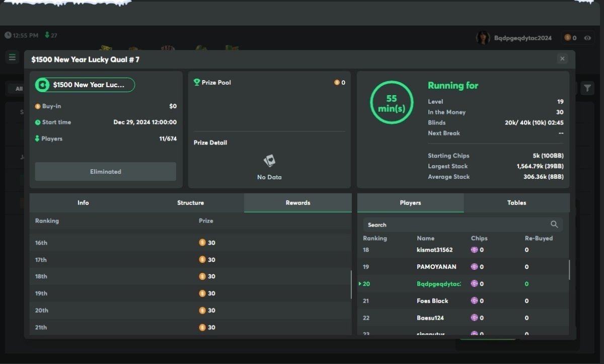This screenshot has width=604, height=364.
Task: Click the online players count icon
Action: coord(47,35)
